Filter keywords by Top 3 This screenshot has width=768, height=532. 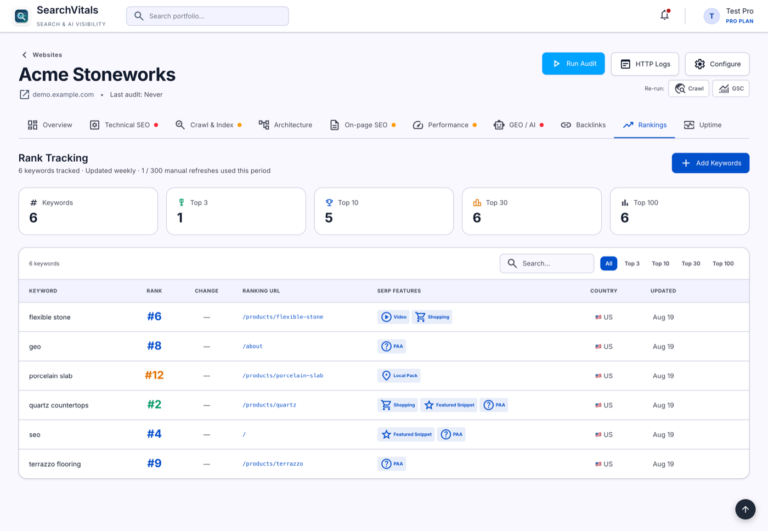632,264
